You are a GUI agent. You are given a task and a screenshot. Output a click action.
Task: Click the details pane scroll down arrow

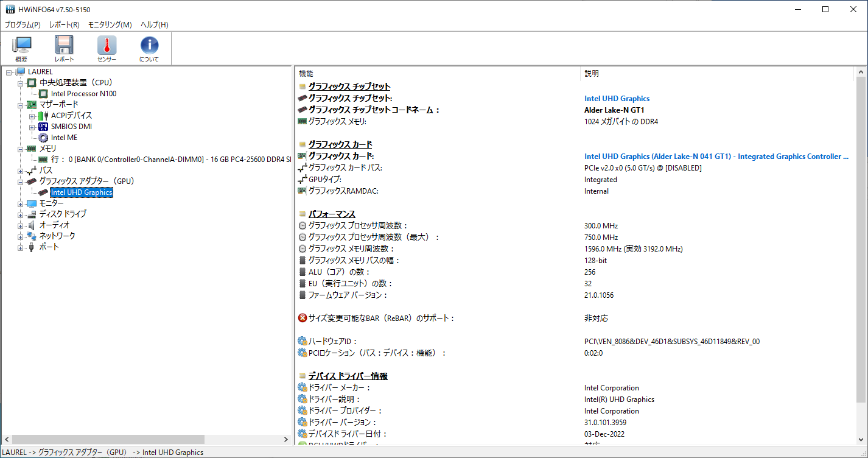861,439
